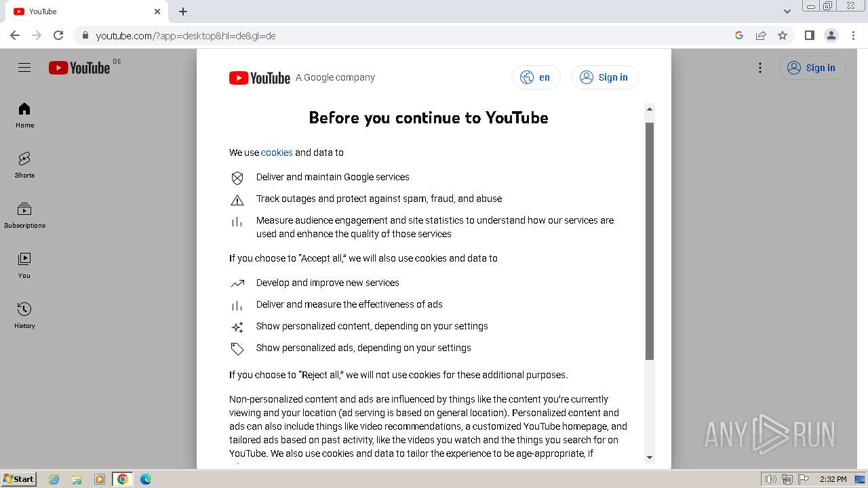Click 'Develop and improve new services' line
The height and width of the screenshot is (488, 868).
[x=328, y=283]
